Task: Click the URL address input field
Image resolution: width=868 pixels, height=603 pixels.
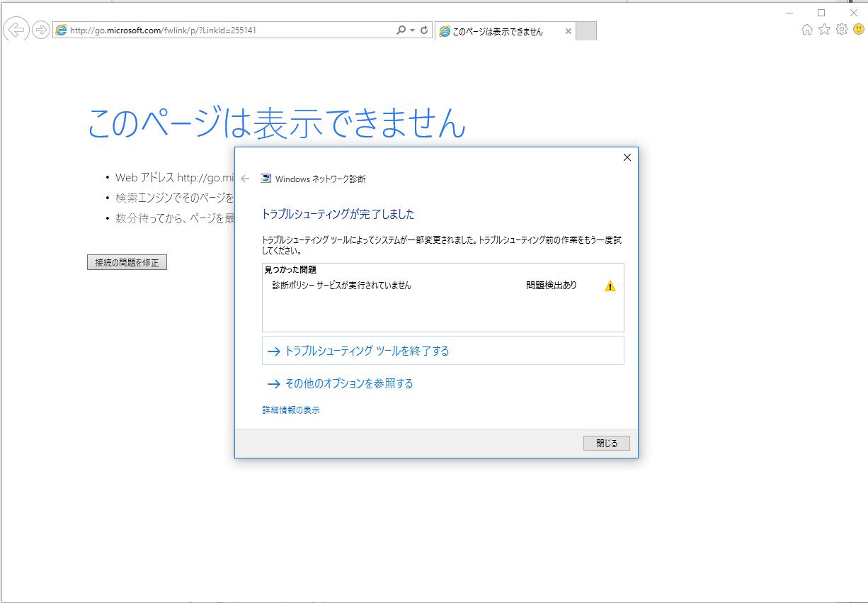Action: click(x=227, y=30)
